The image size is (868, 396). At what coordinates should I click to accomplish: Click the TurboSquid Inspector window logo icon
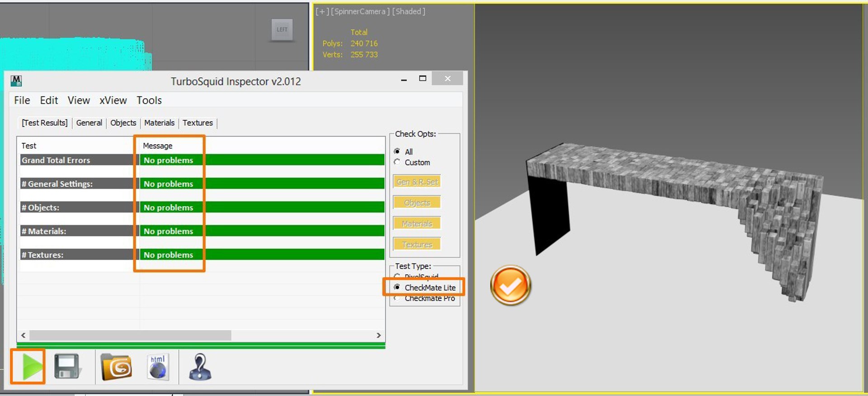click(x=16, y=81)
